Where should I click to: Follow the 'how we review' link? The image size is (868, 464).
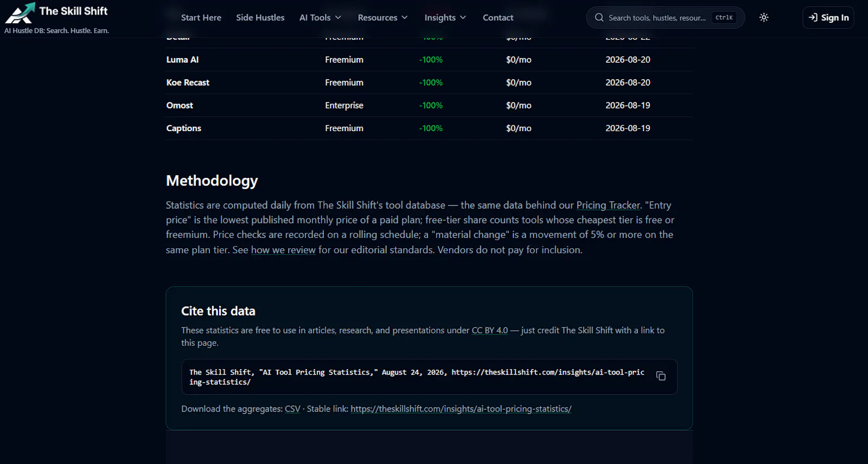(x=283, y=250)
